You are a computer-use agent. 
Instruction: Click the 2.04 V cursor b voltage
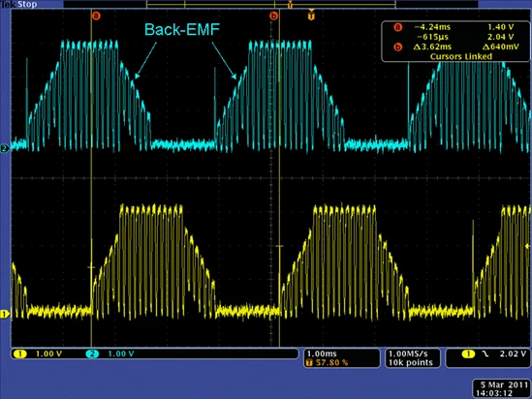tap(501, 37)
